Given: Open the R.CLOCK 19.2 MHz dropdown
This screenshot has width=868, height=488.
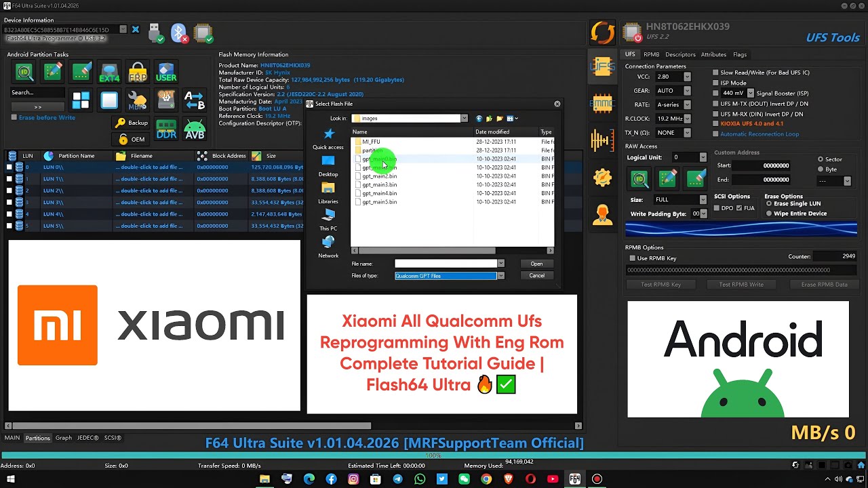Looking at the screenshot, I should click(x=687, y=119).
